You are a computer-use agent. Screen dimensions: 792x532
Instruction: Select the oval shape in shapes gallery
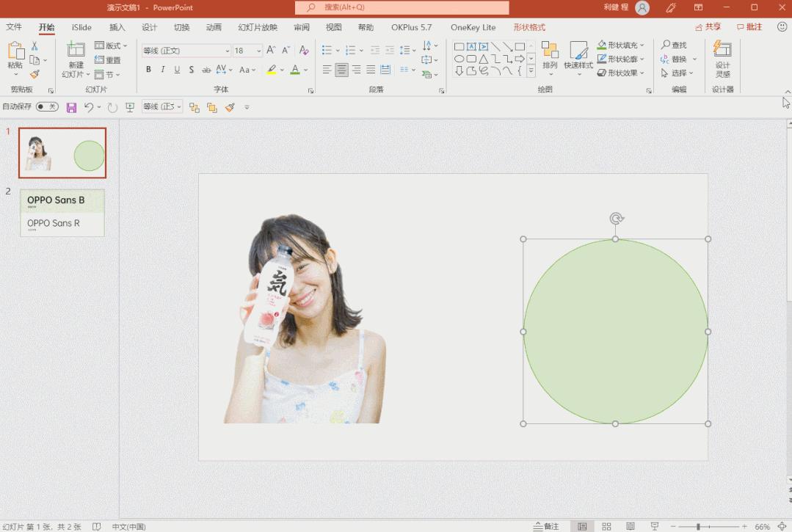(x=459, y=58)
